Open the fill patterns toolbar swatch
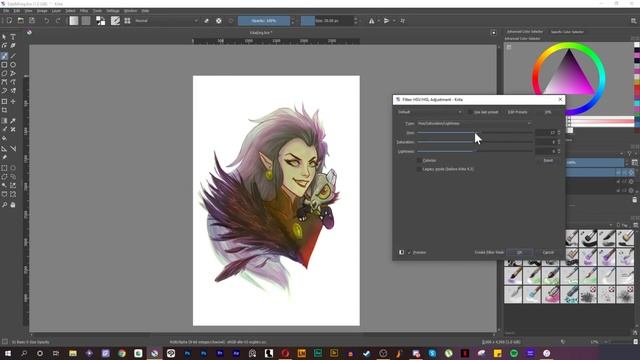Screen dimensions: 640x360 pyautogui.click(x=86, y=21)
